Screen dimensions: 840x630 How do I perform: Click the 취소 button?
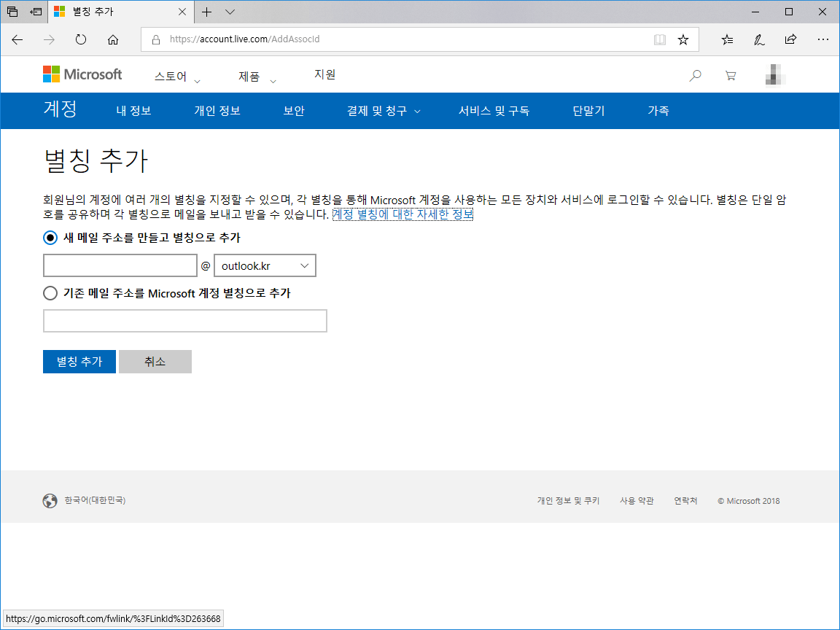155,362
